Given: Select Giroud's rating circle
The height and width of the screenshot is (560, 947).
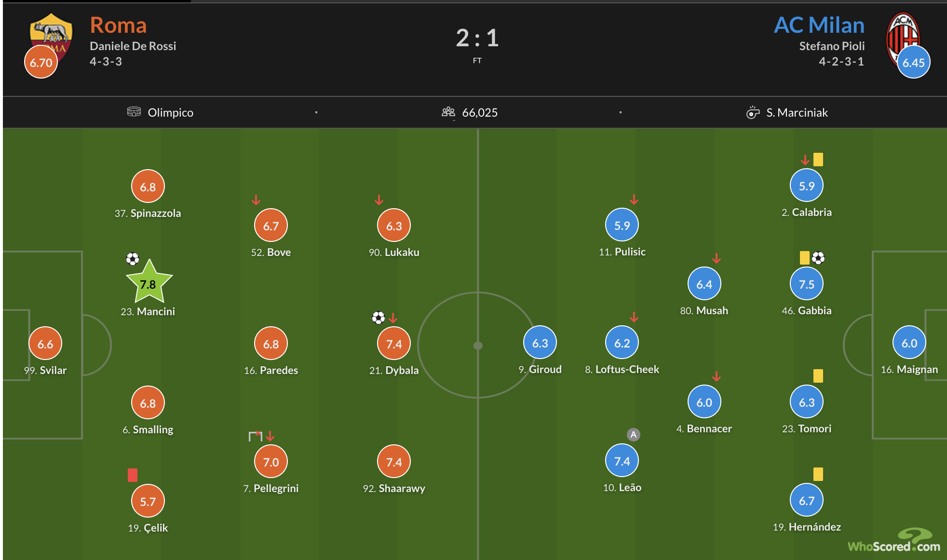Looking at the screenshot, I should coord(540,343).
